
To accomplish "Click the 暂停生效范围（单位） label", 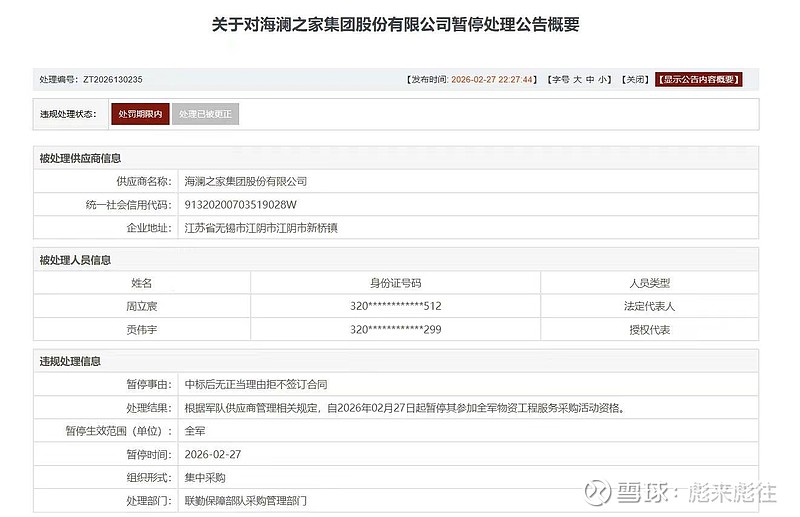I will pyautogui.click(x=119, y=431).
